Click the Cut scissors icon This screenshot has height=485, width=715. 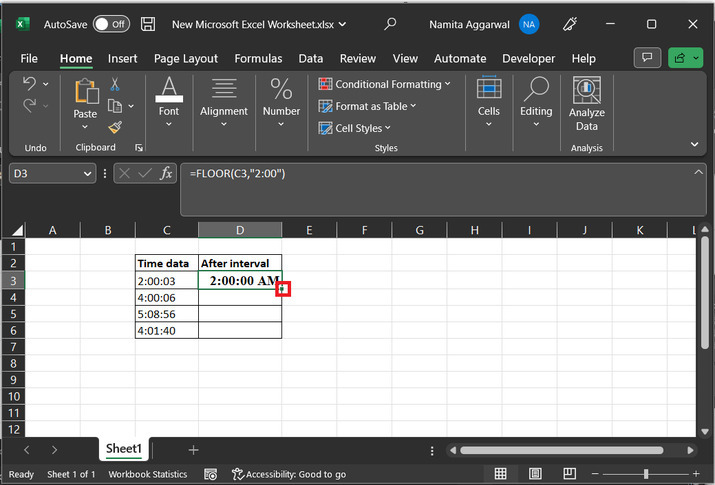pos(114,84)
